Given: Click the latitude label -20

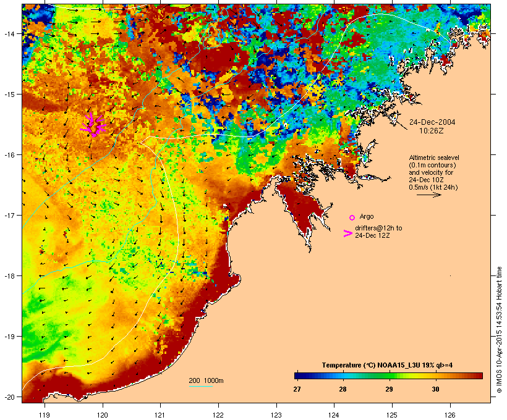Looking at the screenshot, I should (x=9, y=397).
